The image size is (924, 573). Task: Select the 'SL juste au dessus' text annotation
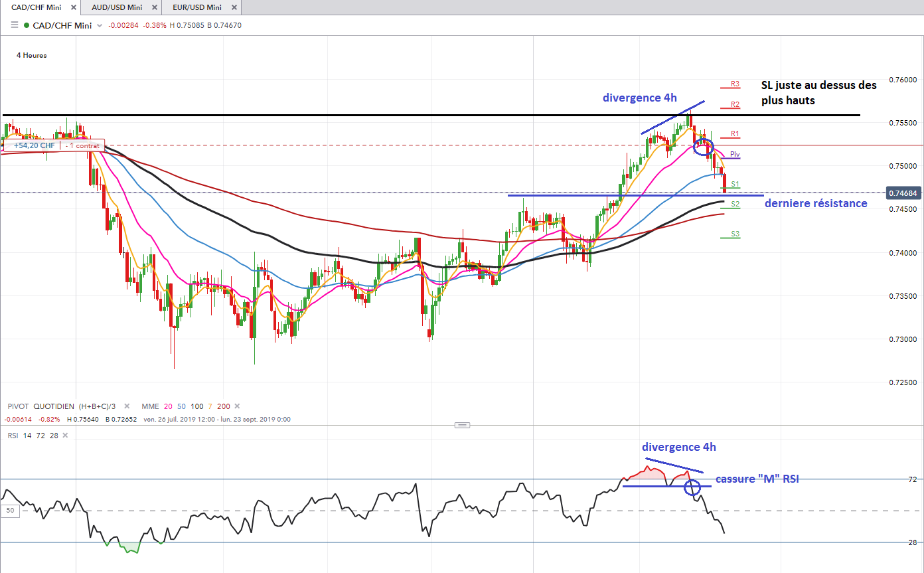(x=819, y=92)
